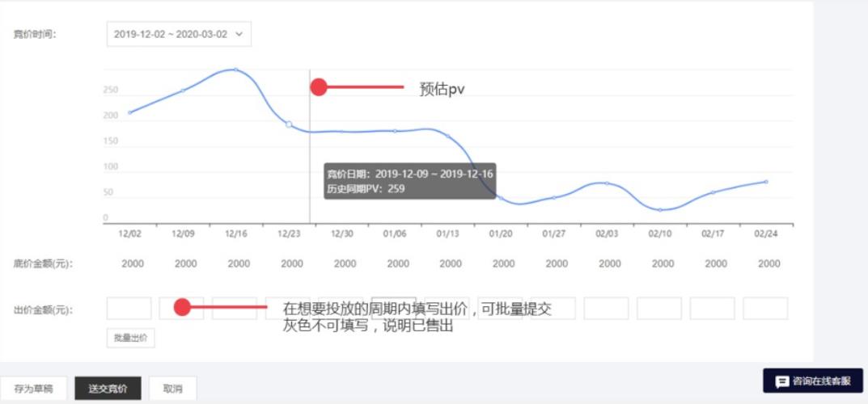Focus the bid amount field under 02/24

click(765, 309)
